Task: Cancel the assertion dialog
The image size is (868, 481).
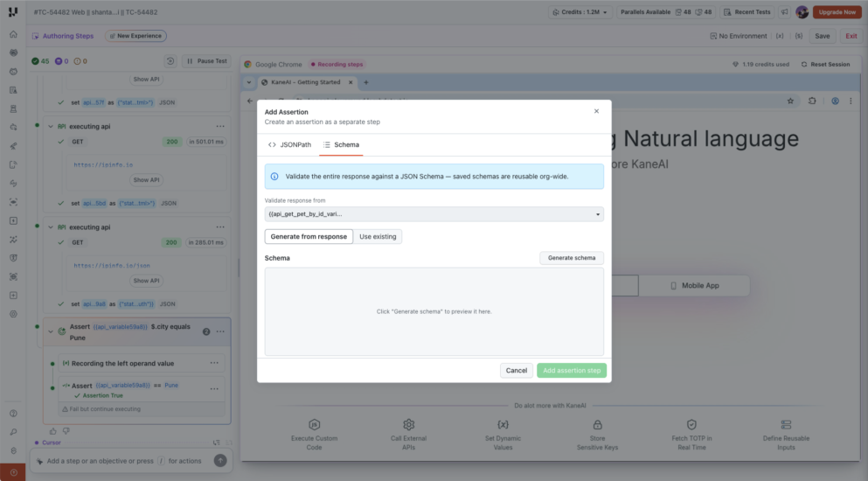Action: click(516, 370)
